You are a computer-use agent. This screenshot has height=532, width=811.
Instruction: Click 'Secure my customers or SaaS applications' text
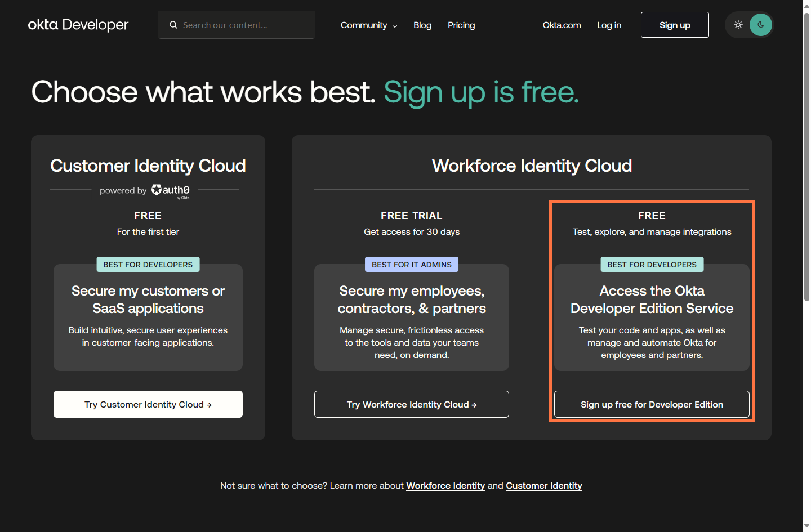tap(148, 299)
